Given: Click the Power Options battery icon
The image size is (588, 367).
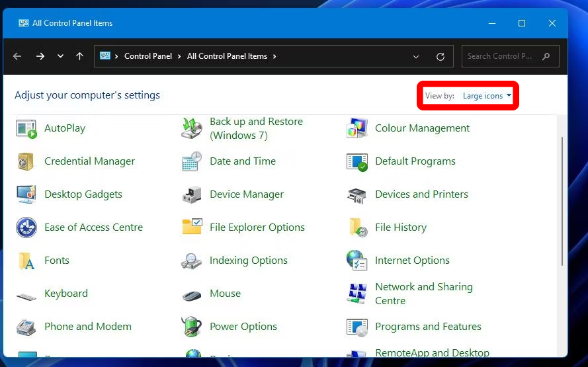Looking at the screenshot, I should (192, 326).
